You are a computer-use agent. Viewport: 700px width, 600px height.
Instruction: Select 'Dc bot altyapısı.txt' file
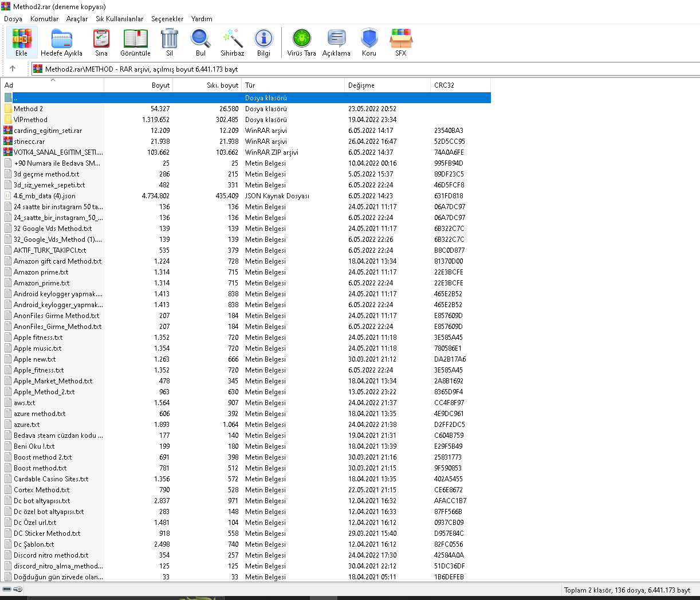[x=42, y=500]
